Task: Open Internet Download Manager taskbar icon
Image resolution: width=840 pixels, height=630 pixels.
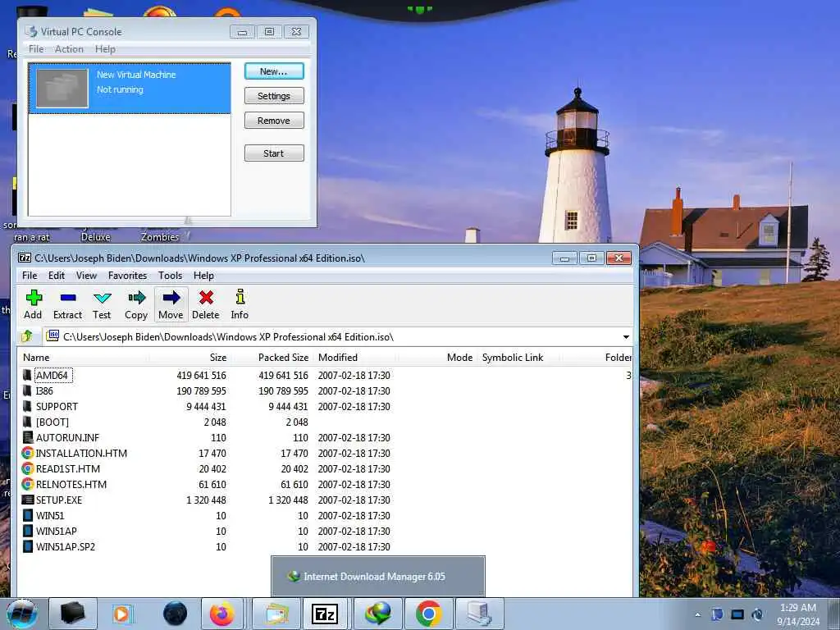Action: point(378,614)
